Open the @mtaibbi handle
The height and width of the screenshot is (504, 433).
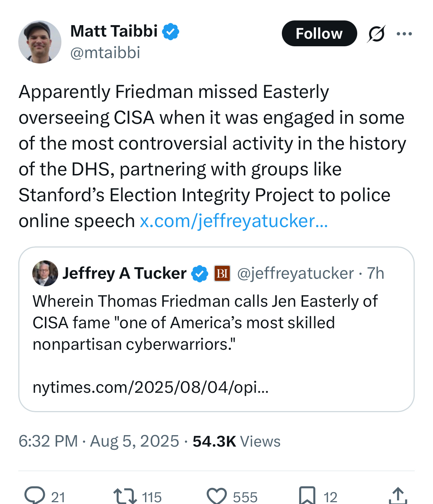click(105, 53)
